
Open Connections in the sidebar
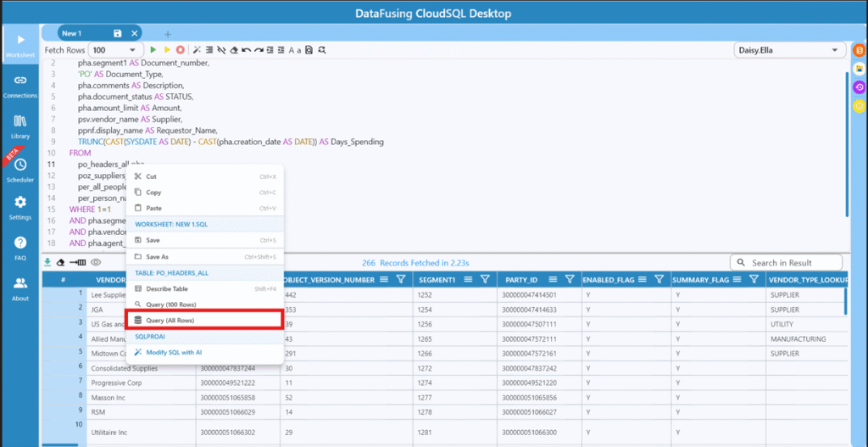(x=20, y=86)
